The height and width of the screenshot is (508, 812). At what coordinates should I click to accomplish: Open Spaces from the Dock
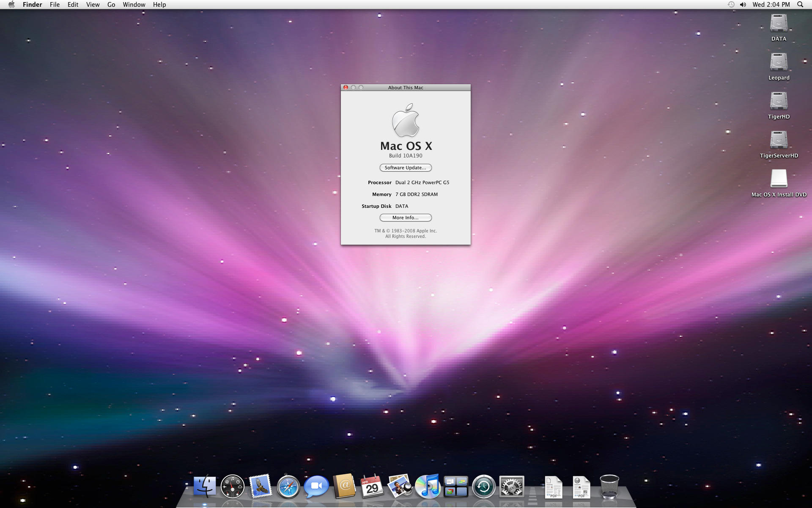tap(455, 486)
